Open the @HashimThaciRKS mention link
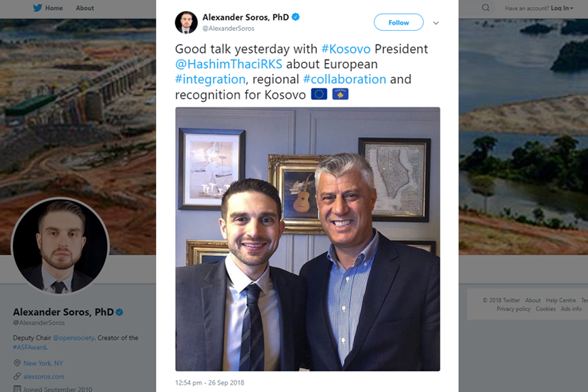 click(229, 64)
